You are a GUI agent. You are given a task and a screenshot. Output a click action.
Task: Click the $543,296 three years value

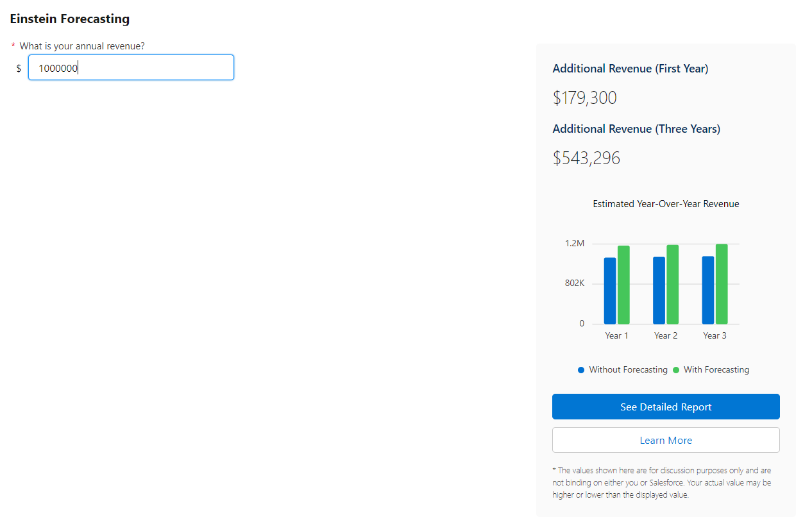[586, 158]
